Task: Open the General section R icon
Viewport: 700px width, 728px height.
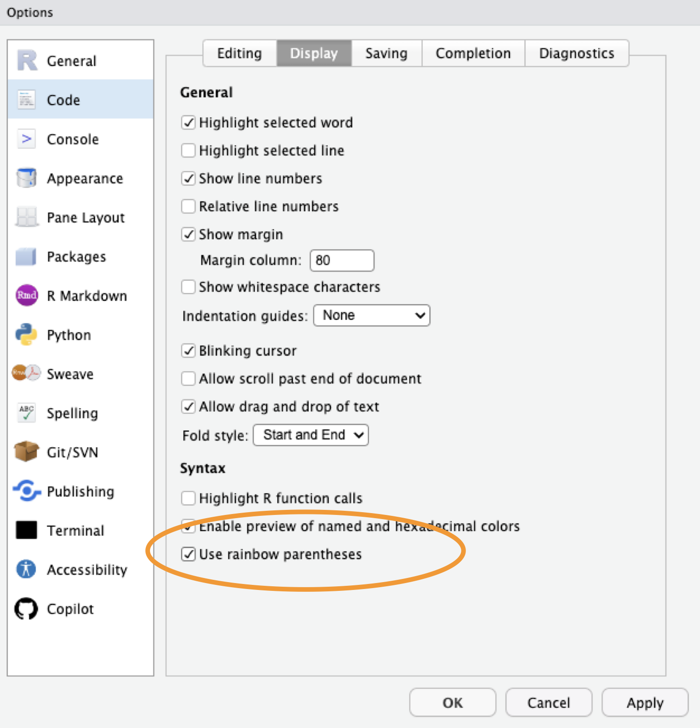Action: point(27,61)
